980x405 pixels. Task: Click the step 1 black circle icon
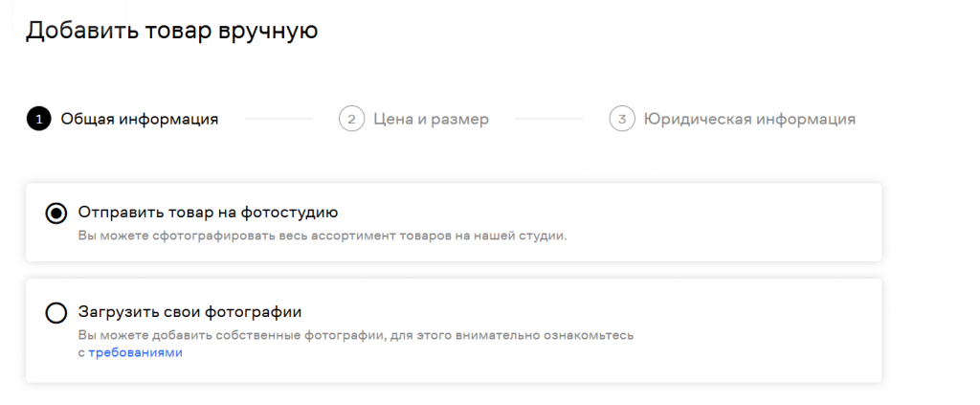39,120
